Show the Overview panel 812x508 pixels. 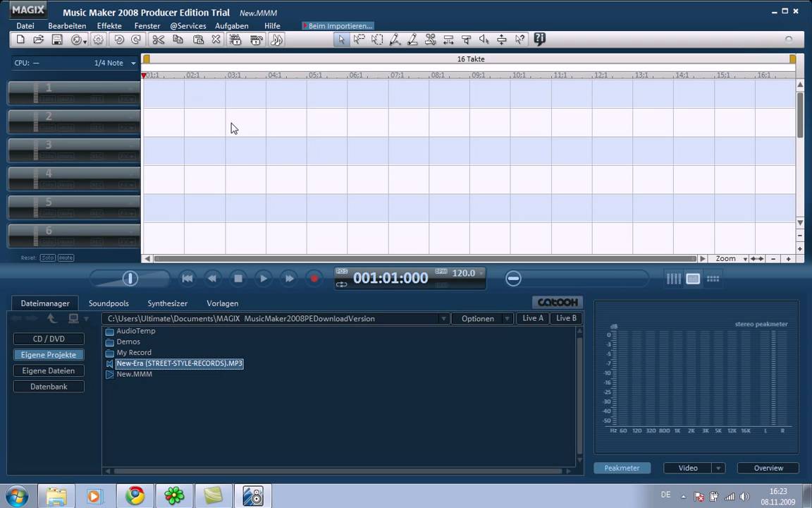[x=768, y=468]
